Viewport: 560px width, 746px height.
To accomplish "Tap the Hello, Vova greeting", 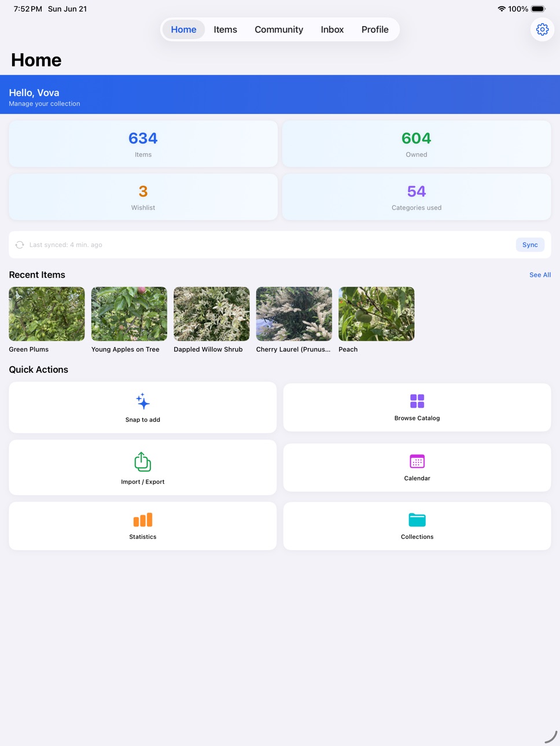I will pos(34,93).
